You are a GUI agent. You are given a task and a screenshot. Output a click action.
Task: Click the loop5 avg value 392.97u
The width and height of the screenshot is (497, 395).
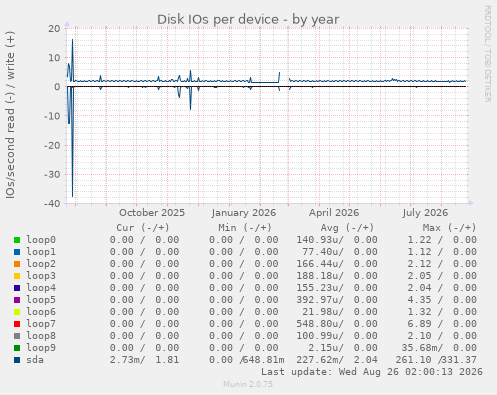(x=320, y=300)
